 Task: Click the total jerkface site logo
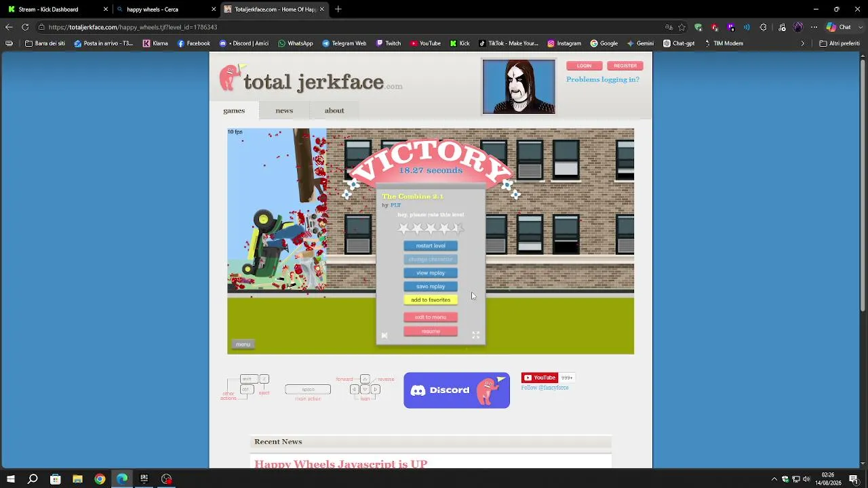click(311, 79)
